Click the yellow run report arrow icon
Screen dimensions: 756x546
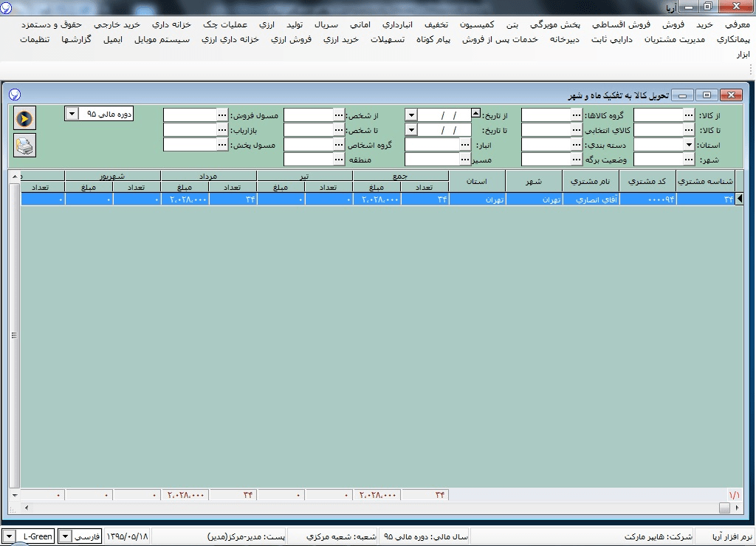(x=24, y=119)
